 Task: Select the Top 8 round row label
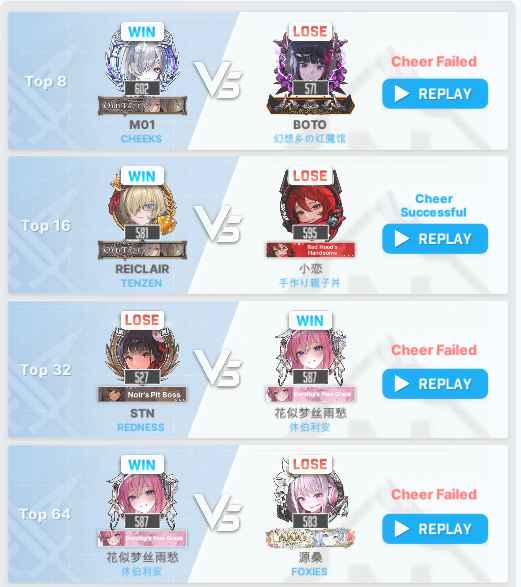(46, 81)
